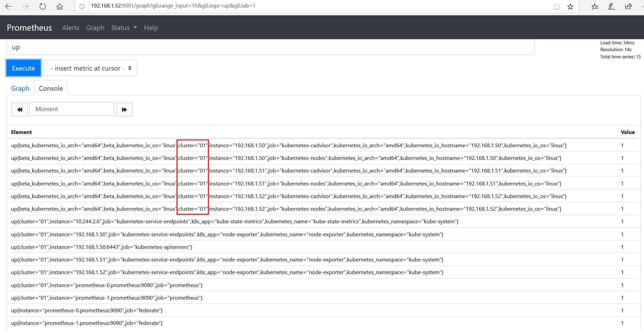Click the Resolution: 14s text
644x330 pixels.
coord(616,49)
